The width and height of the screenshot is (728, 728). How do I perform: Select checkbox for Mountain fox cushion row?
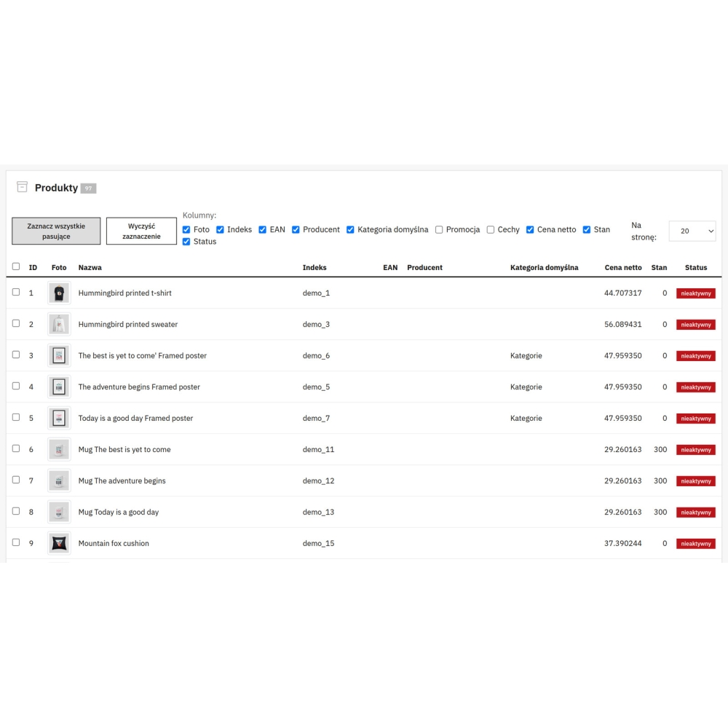(x=16, y=542)
